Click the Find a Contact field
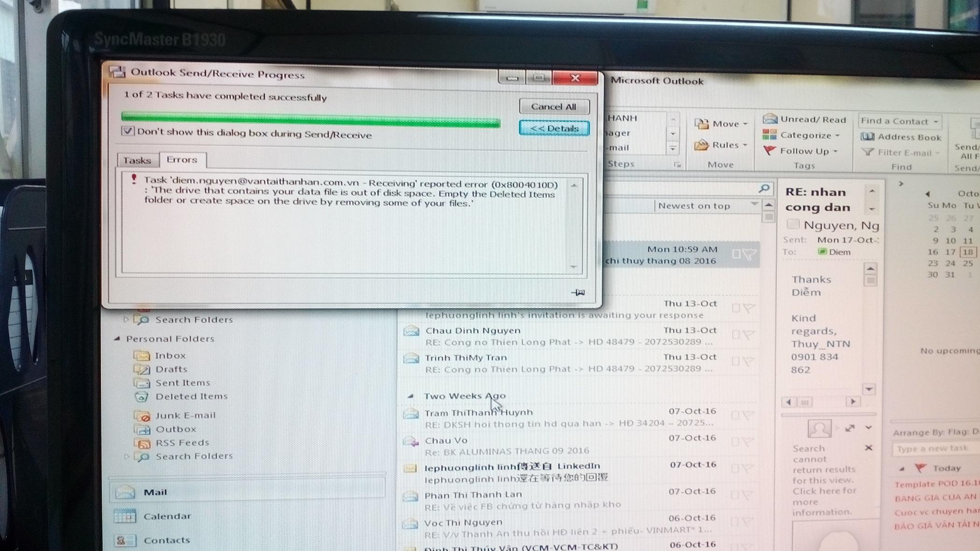980x551 pixels. pyautogui.click(x=900, y=122)
